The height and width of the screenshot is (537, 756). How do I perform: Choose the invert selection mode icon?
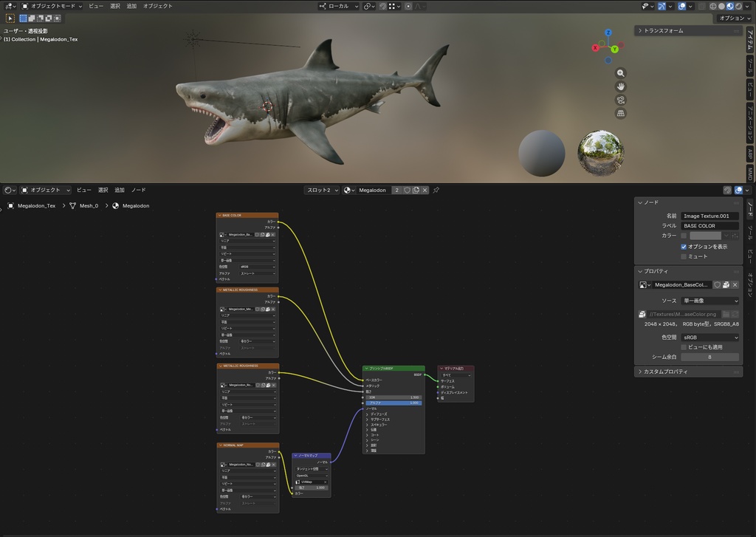point(49,18)
